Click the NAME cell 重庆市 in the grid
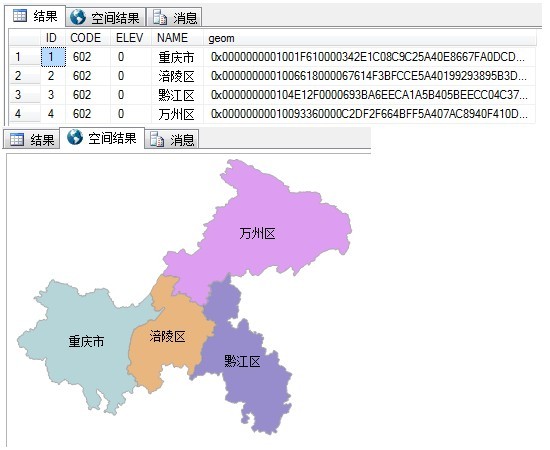The image size is (550, 450). pyautogui.click(x=177, y=56)
